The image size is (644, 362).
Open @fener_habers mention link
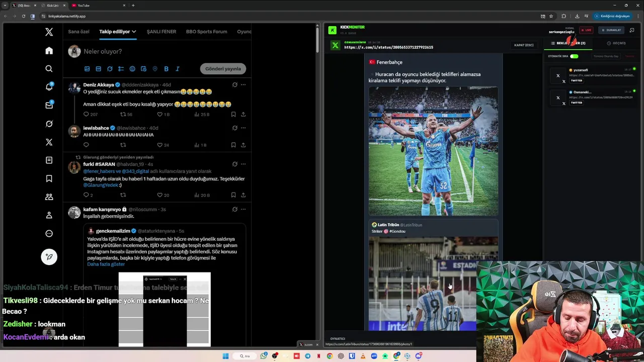[98, 171]
